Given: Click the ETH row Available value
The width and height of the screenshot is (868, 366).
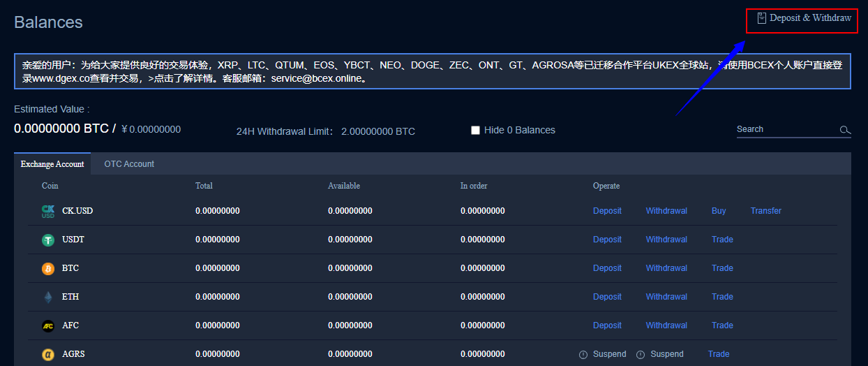Looking at the screenshot, I should point(350,297).
